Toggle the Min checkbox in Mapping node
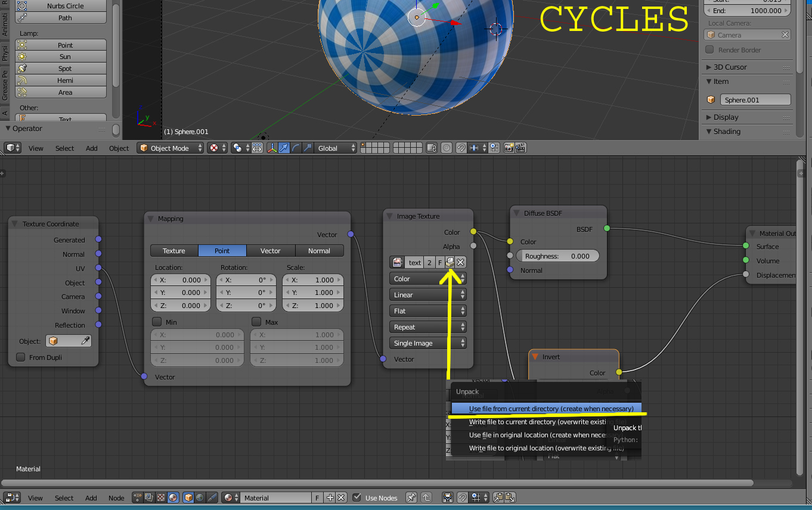This screenshot has height=510, width=812. (x=157, y=322)
